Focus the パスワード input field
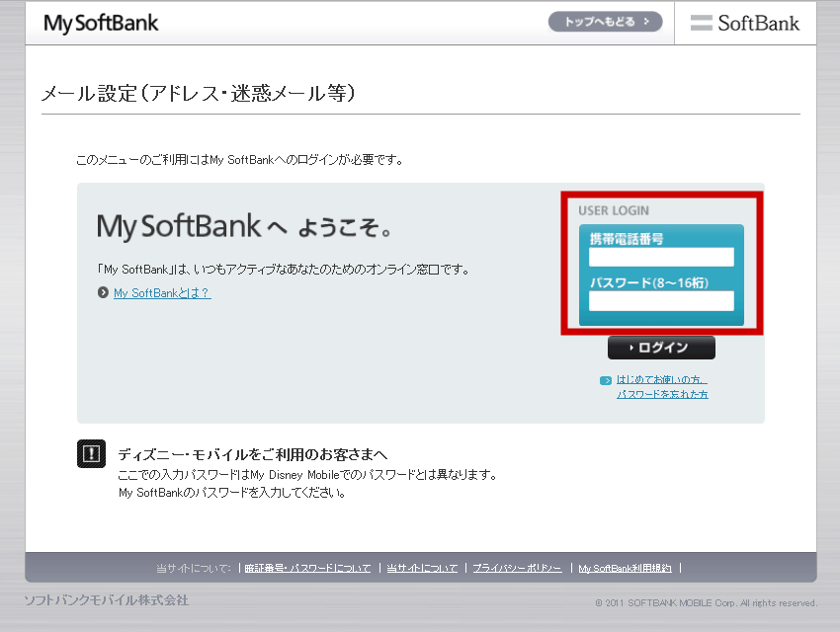 tap(661, 301)
